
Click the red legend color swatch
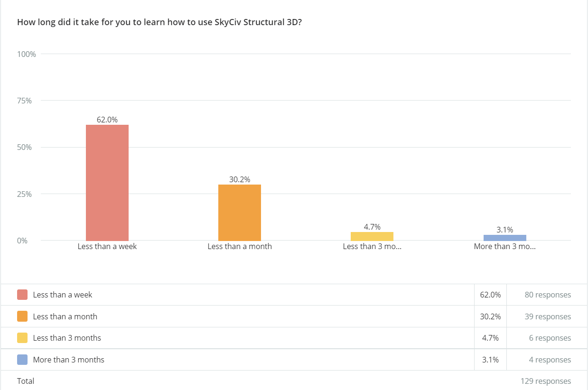click(x=22, y=295)
